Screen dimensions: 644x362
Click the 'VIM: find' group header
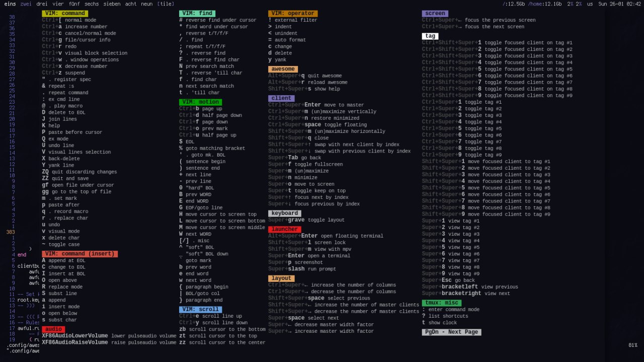(197, 14)
